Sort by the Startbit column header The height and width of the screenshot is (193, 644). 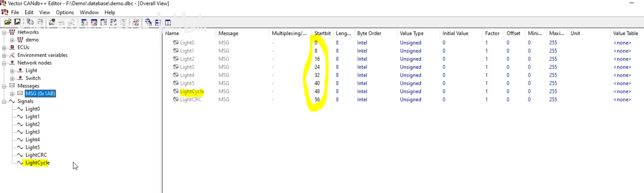pos(323,33)
